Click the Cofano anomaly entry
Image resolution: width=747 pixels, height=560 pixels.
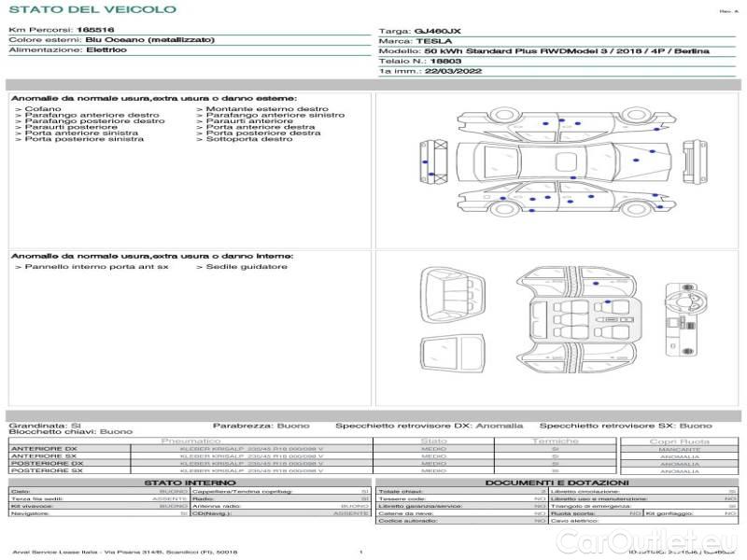(43, 109)
